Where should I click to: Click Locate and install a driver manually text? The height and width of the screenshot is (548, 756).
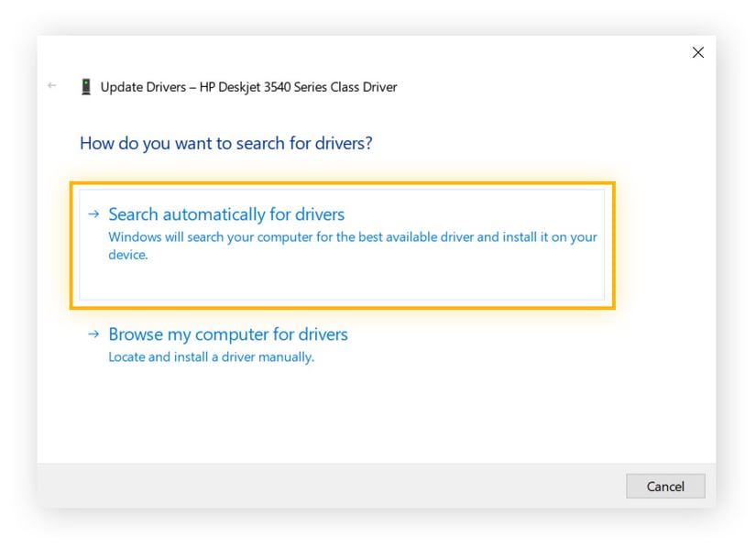[210, 356]
